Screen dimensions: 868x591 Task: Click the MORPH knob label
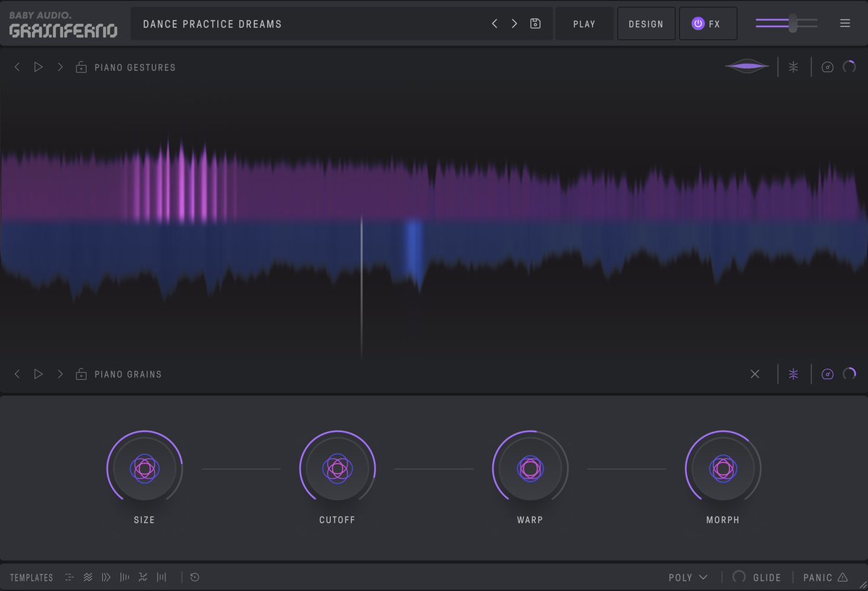tap(723, 519)
